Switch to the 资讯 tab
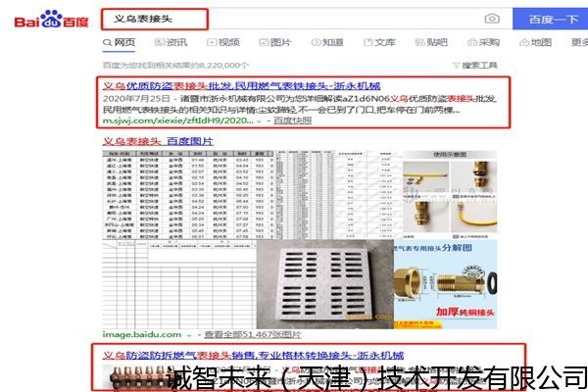Image resolution: width=588 pixels, height=392 pixels. [x=171, y=42]
